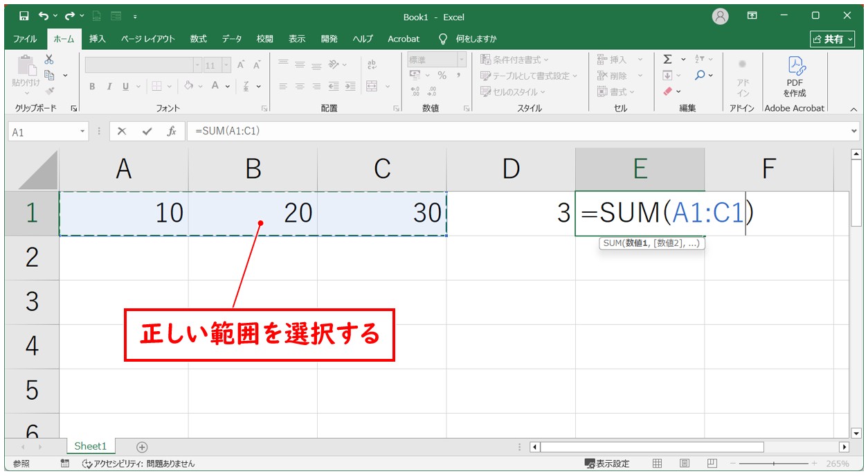Undo the last action
868x476 pixels.
[44, 16]
